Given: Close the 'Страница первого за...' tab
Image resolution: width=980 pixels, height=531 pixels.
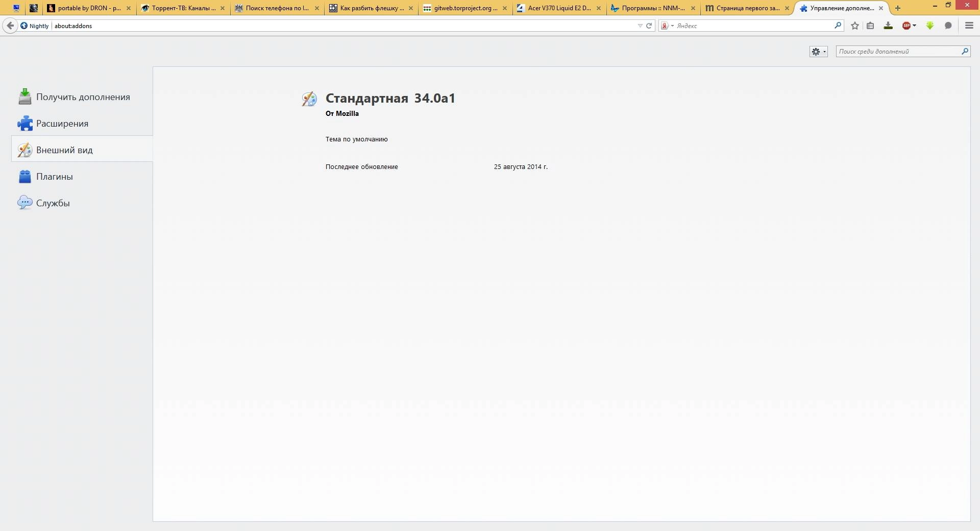Looking at the screenshot, I should (787, 8).
